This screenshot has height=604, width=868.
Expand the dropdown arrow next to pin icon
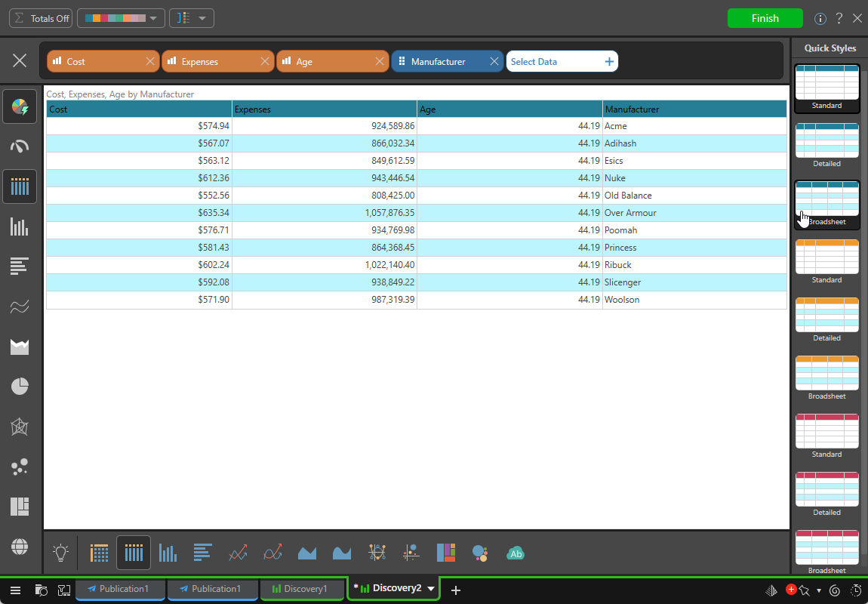click(819, 590)
